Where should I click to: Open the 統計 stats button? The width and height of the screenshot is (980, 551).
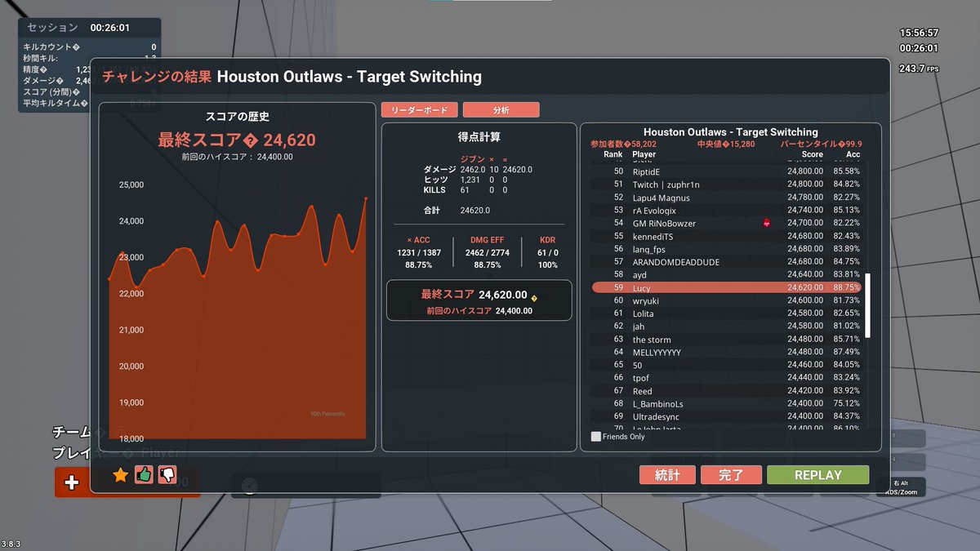(x=667, y=475)
